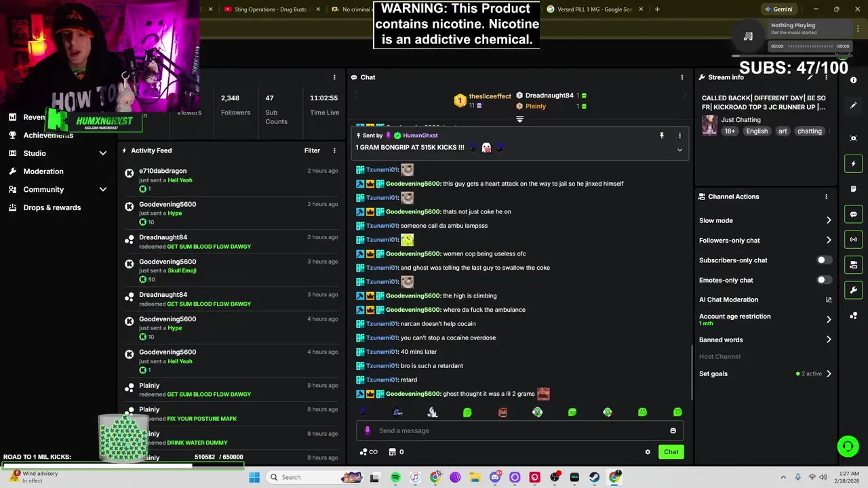Click the chat panel scrollbar
Image resolution: width=868 pixels, height=488 pixels.
point(692,373)
